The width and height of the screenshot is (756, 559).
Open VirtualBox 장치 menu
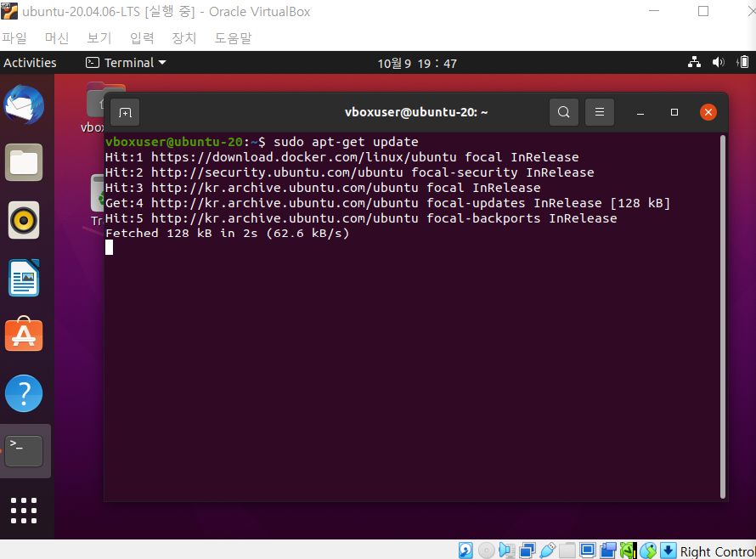pos(184,38)
